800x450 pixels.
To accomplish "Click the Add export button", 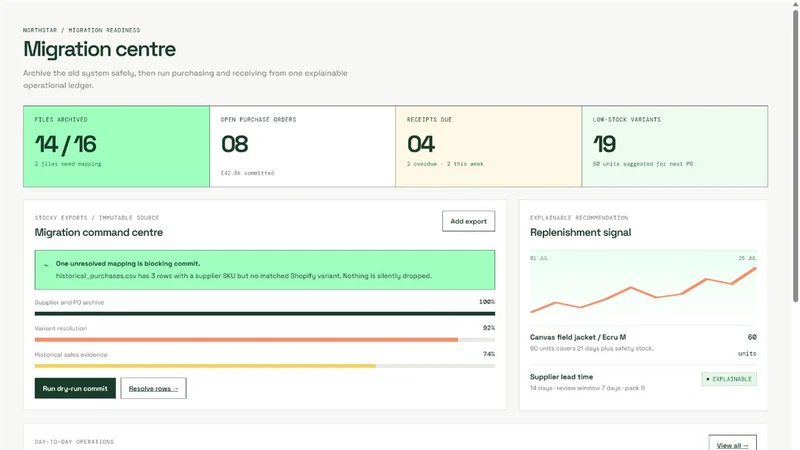I will [x=468, y=221].
